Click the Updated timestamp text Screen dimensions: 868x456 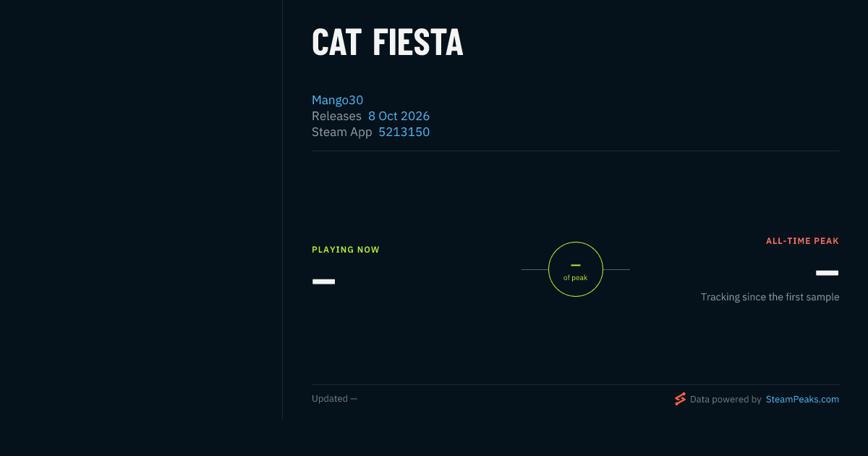tap(334, 399)
